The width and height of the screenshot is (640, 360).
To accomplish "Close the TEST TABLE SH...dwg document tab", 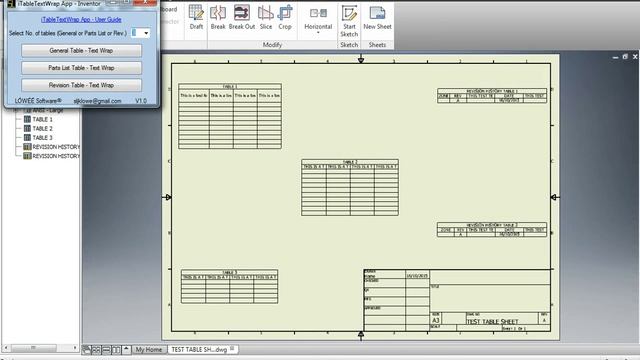I will tap(232, 349).
